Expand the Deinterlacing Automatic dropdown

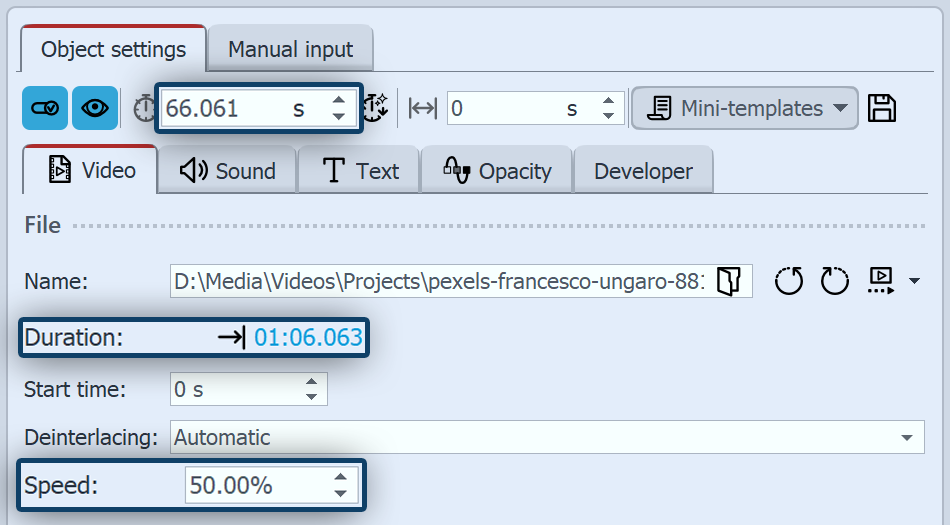point(906,438)
